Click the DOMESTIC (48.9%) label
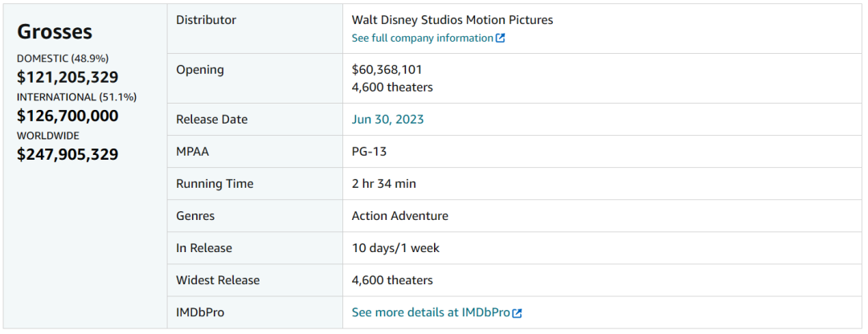This screenshot has width=868, height=334. 63,59
